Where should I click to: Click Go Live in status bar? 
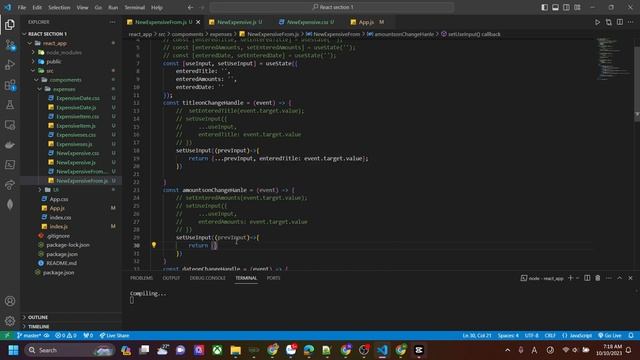(x=610, y=336)
